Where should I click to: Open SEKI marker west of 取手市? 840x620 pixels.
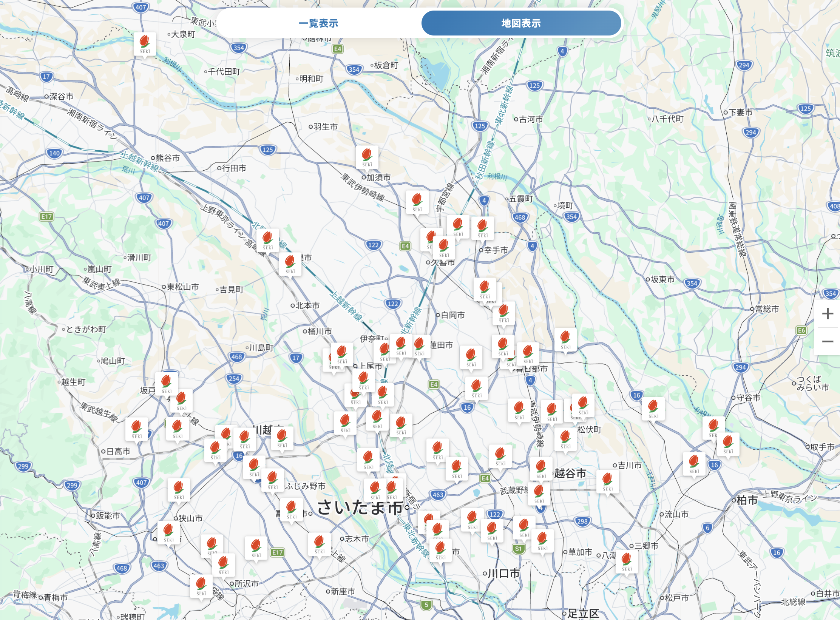click(728, 444)
